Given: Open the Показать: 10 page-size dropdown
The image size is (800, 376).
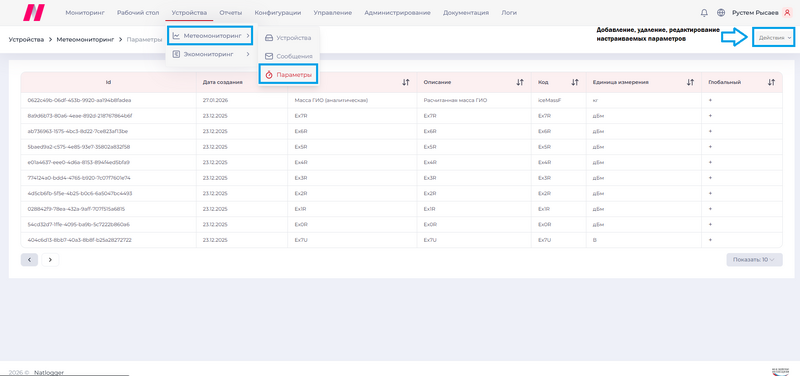Looking at the screenshot, I should click(x=754, y=260).
